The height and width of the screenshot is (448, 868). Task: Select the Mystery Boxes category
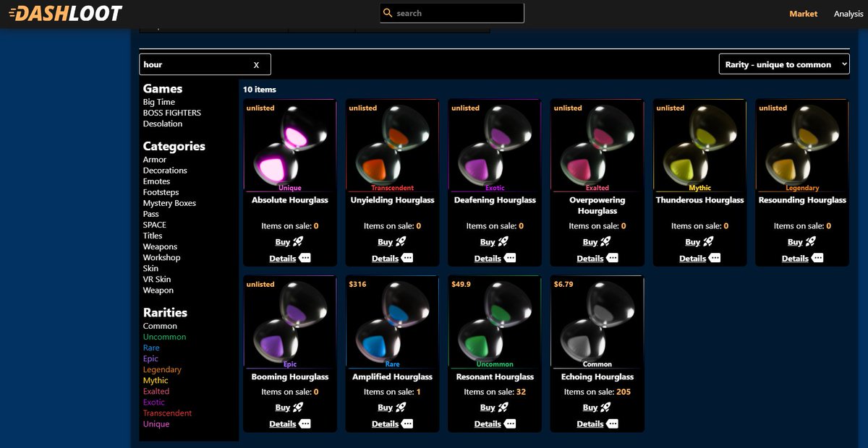(x=169, y=203)
